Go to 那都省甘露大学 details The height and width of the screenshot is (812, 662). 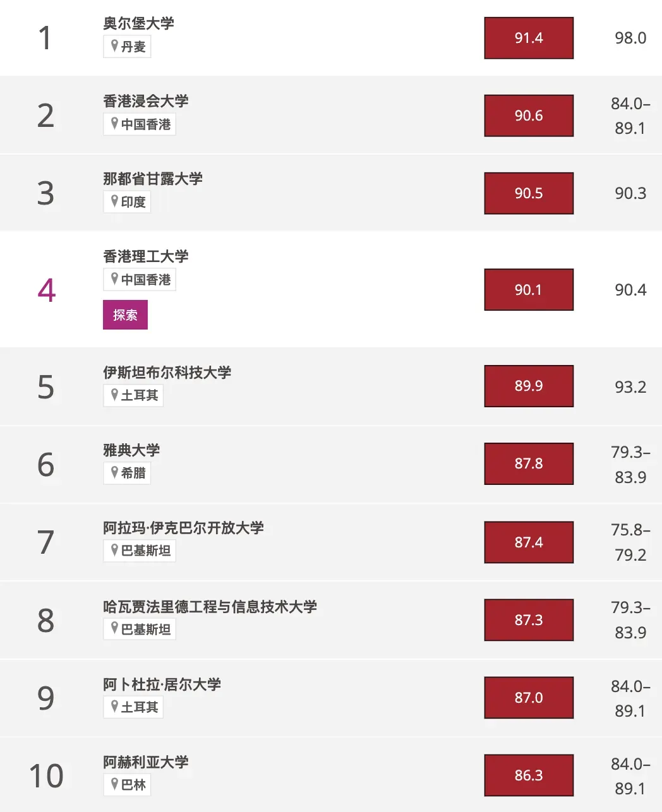coord(153,179)
